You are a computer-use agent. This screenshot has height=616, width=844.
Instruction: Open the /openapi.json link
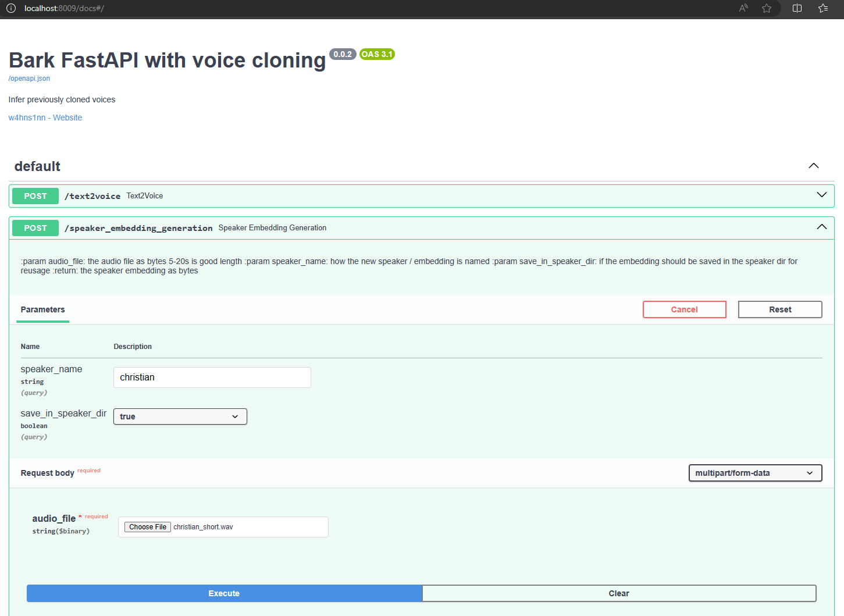[29, 79]
